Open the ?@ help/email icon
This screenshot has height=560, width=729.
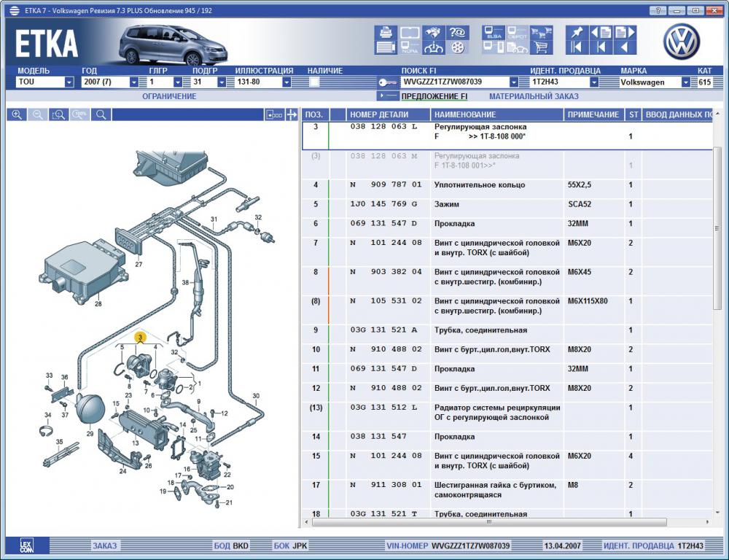458,33
